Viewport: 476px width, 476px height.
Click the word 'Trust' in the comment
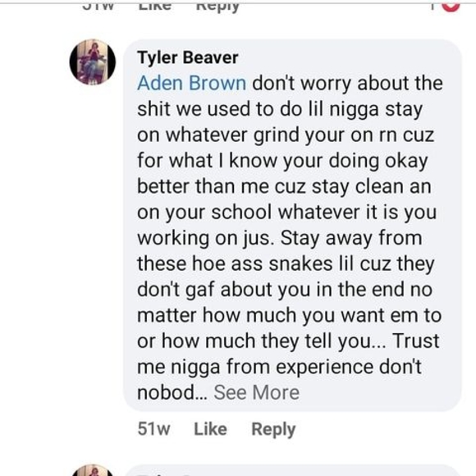pyautogui.click(x=416, y=341)
